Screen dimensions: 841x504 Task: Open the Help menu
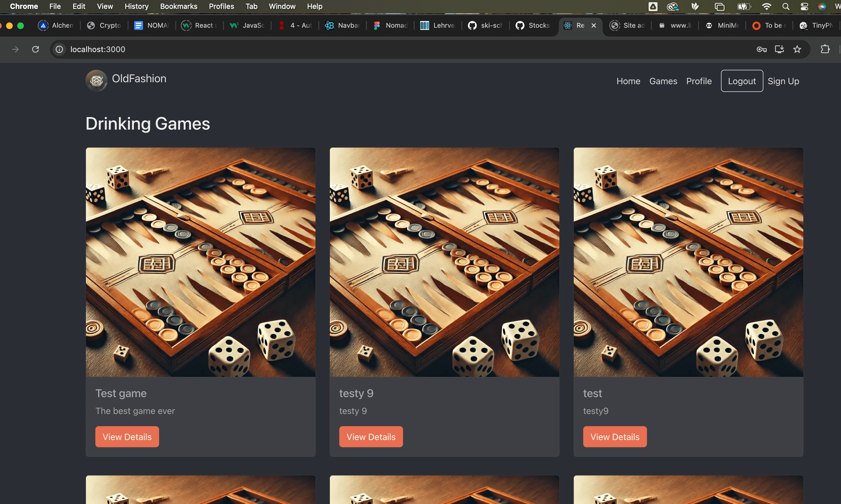[x=314, y=6]
